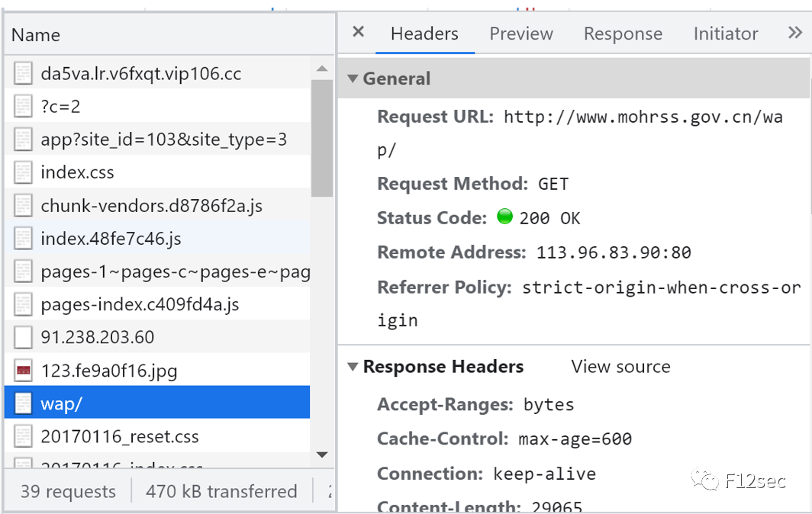Collapse the General section

point(353,79)
